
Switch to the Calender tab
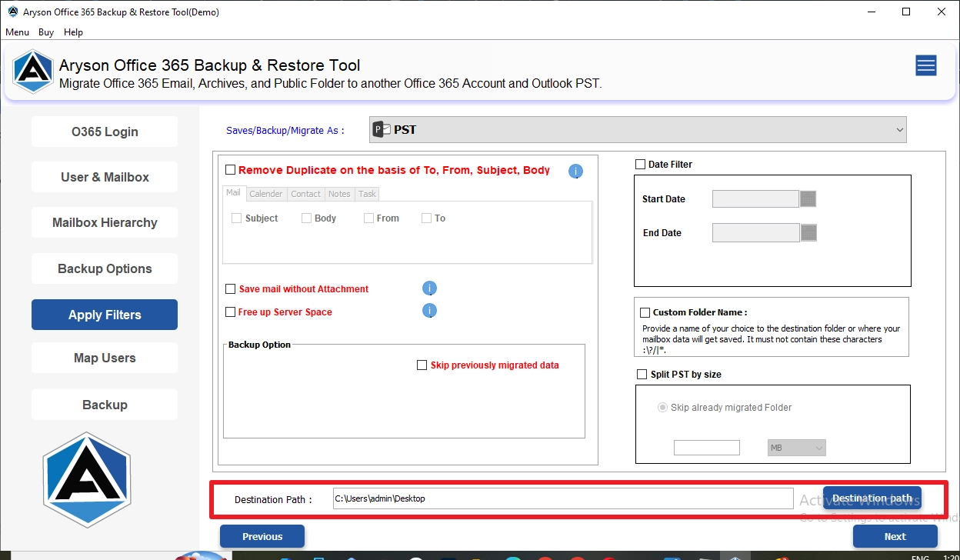(x=266, y=194)
